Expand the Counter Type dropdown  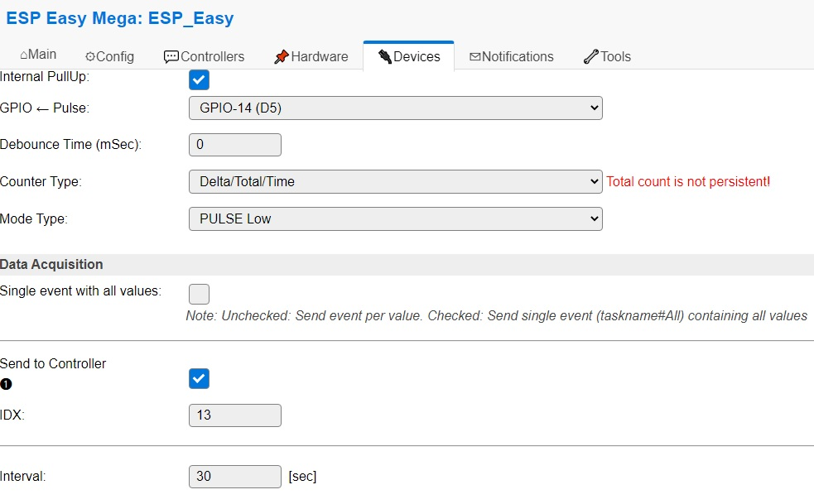[396, 182]
